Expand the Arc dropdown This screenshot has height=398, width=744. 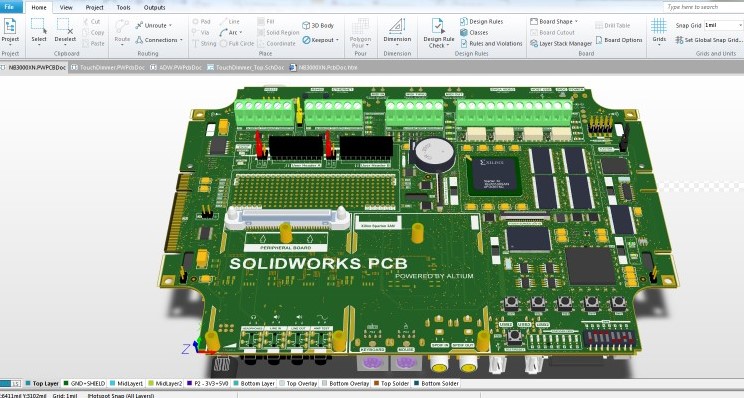coord(241,33)
